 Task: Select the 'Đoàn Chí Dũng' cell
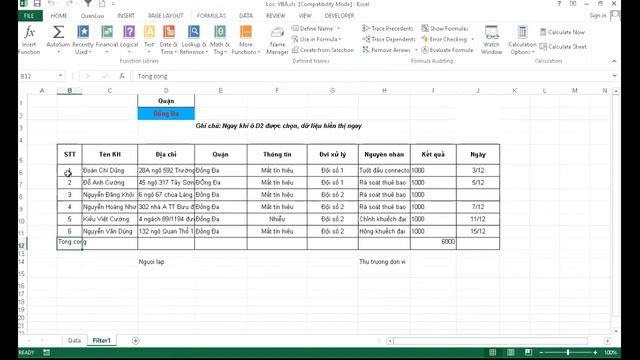pyautogui.click(x=110, y=170)
